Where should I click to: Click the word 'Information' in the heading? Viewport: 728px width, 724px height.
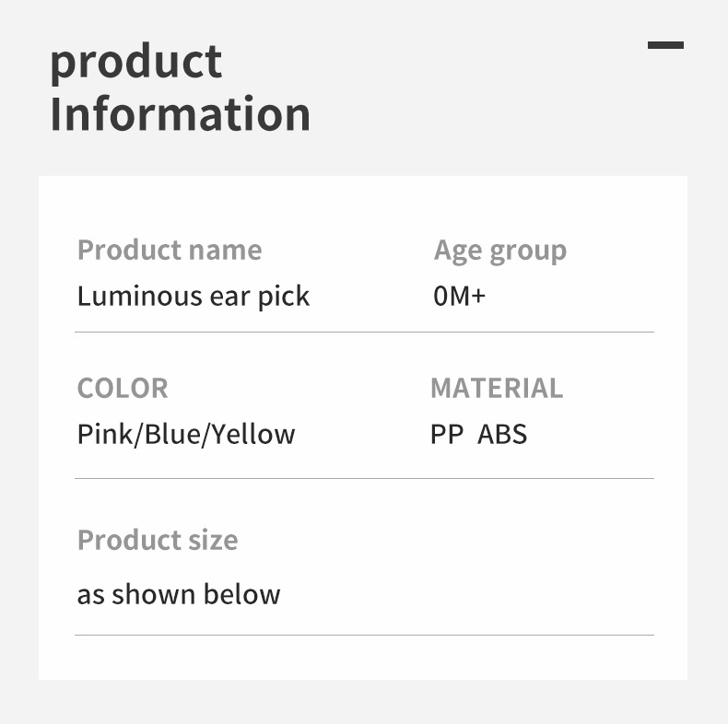pos(180,114)
